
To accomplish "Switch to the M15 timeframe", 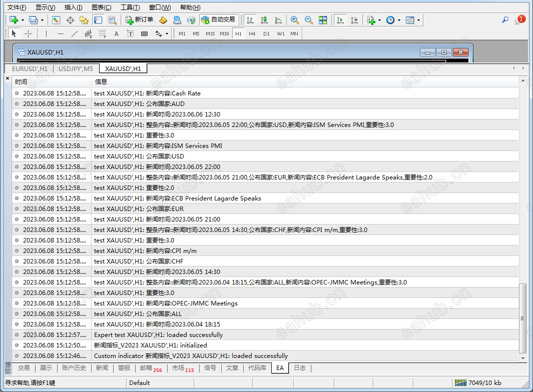I will point(210,33).
